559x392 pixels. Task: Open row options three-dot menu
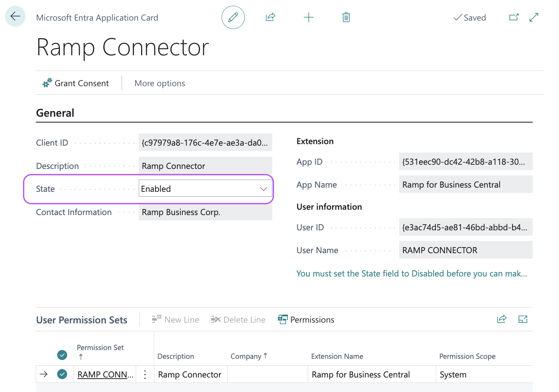(145, 374)
